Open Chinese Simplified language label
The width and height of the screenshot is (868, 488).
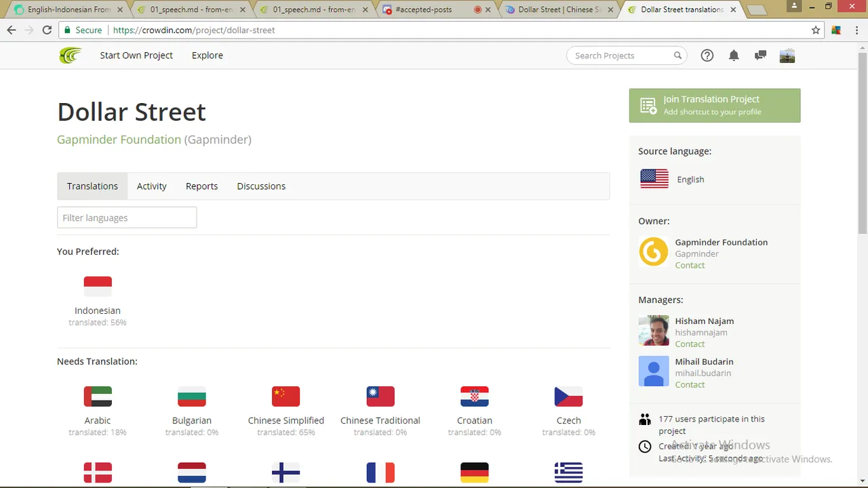click(x=285, y=420)
